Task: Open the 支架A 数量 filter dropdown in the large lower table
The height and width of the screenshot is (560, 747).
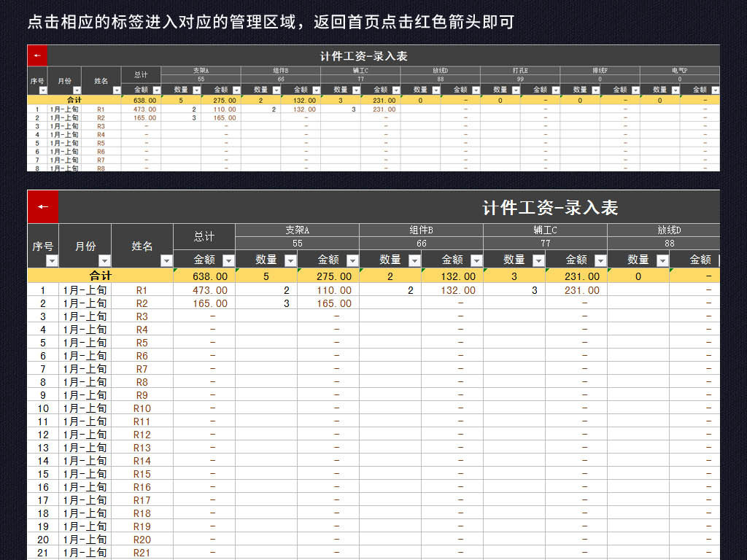Action: [290, 260]
